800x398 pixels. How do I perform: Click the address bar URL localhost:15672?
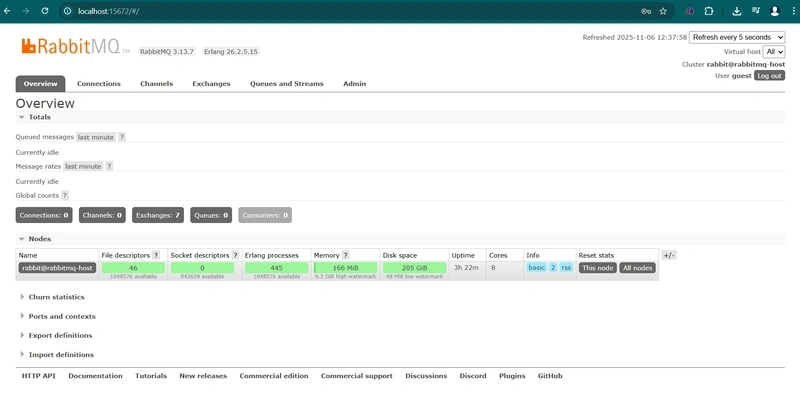tap(108, 11)
